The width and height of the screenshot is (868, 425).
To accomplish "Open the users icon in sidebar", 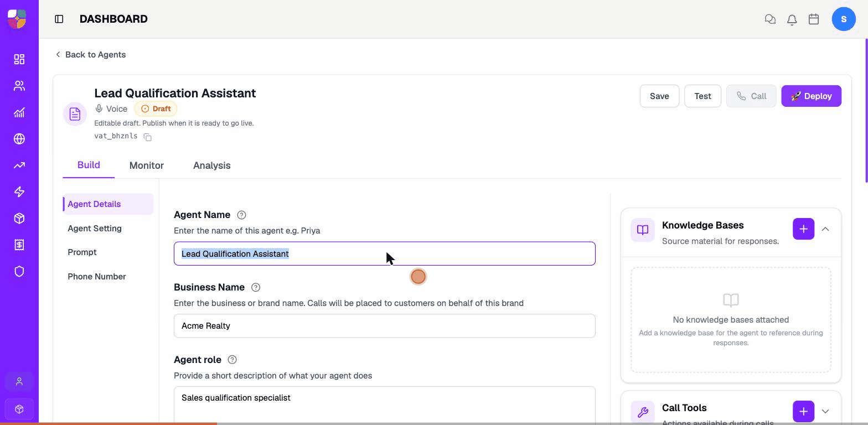I will [x=19, y=86].
